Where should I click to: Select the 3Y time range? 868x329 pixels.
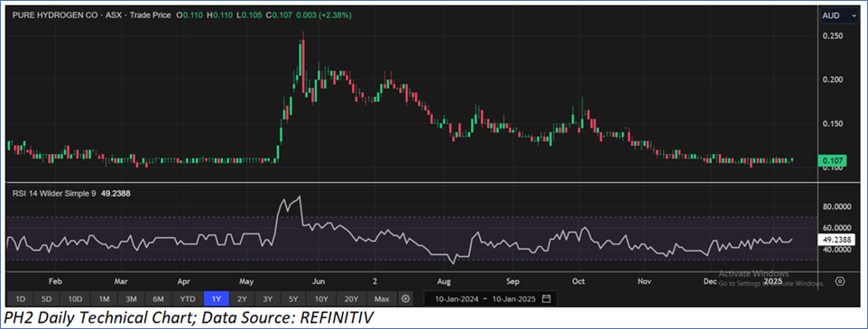[268, 299]
